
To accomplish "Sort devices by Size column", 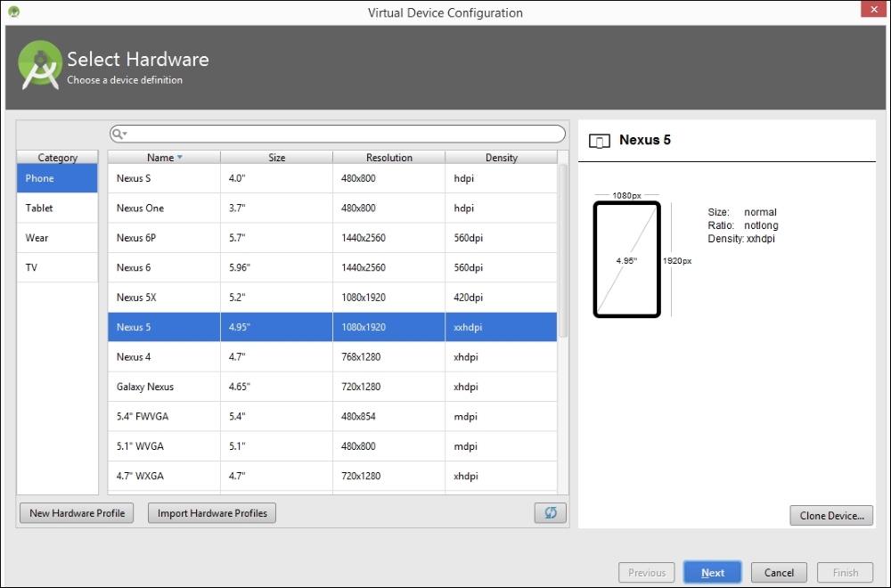I will [x=277, y=158].
